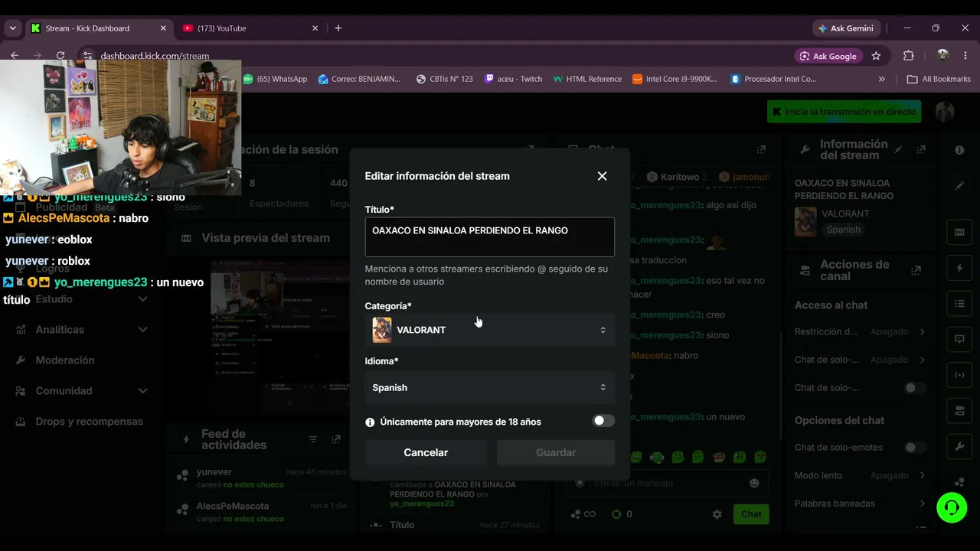Click Inicia la transmisión en directo

[844, 112]
